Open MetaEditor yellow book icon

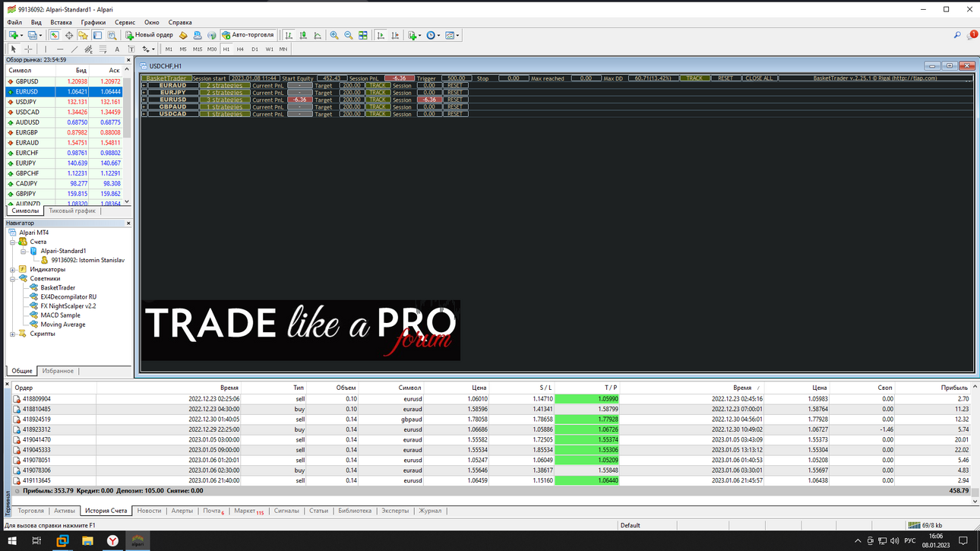click(183, 35)
